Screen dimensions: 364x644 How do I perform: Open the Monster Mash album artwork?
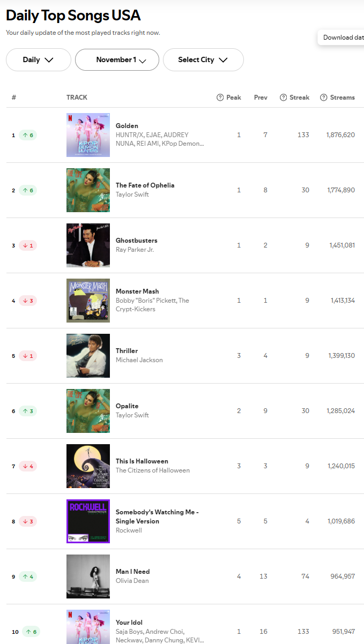[x=88, y=301]
